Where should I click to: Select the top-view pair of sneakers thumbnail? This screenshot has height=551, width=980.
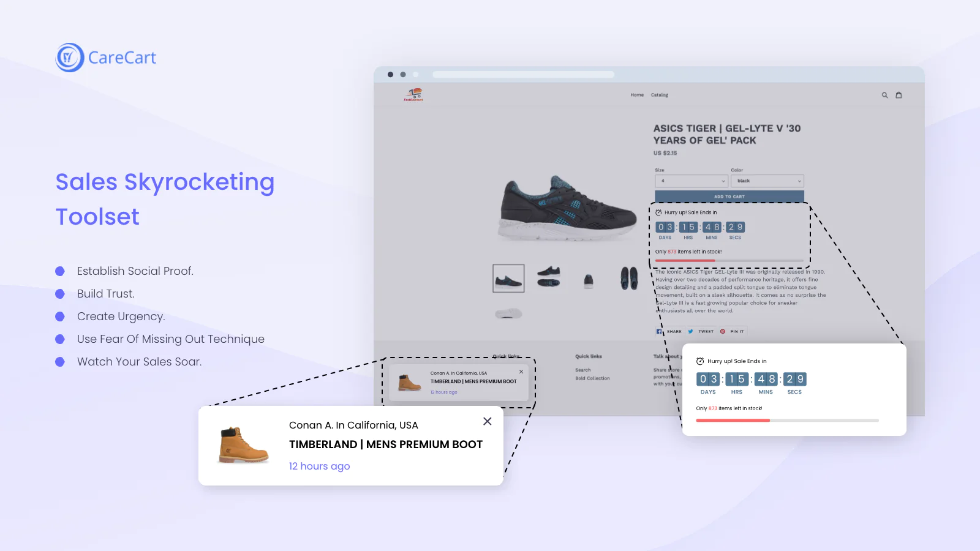[629, 278]
